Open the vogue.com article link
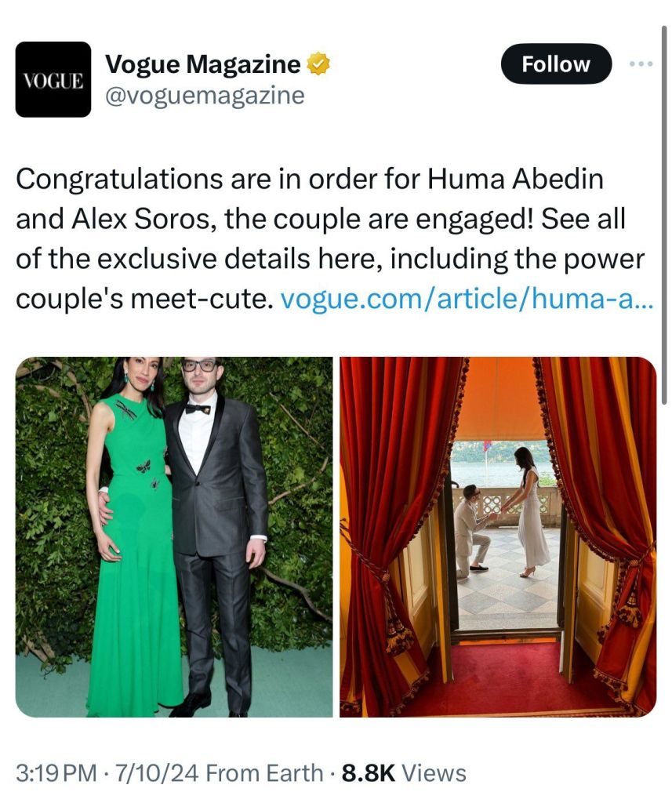The image size is (672, 803). [467, 299]
